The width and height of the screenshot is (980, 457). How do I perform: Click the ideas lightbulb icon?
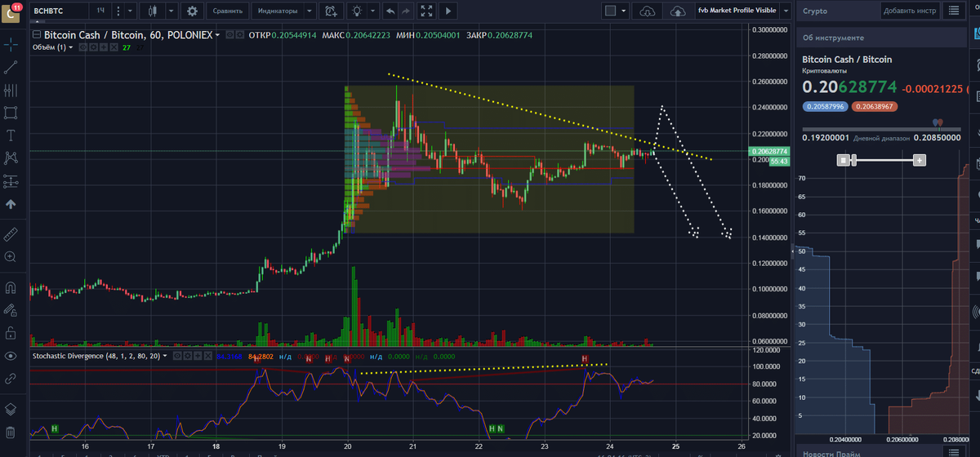pos(356,11)
